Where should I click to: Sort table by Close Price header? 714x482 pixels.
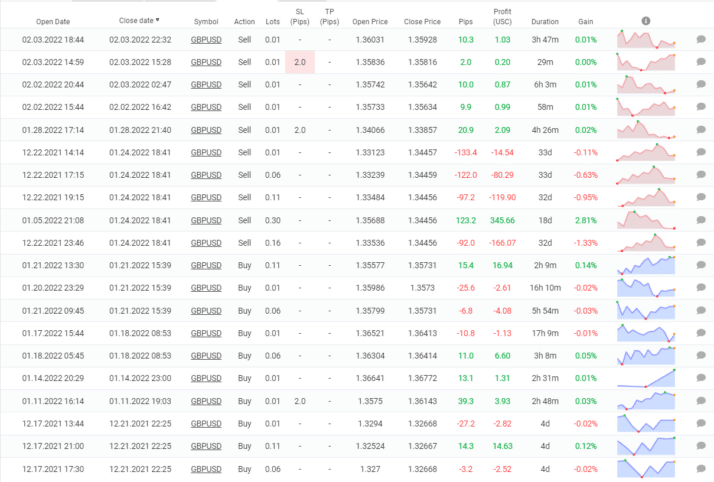click(x=422, y=21)
